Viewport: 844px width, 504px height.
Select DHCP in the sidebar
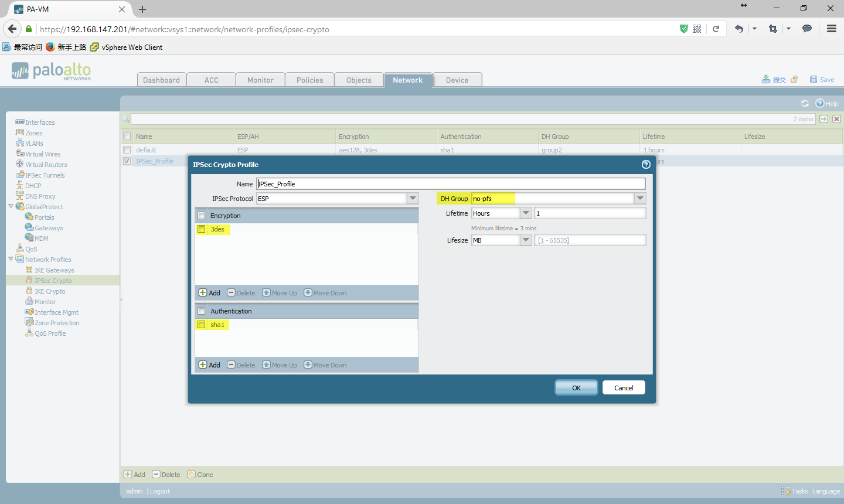pyautogui.click(x=33, y=186)
